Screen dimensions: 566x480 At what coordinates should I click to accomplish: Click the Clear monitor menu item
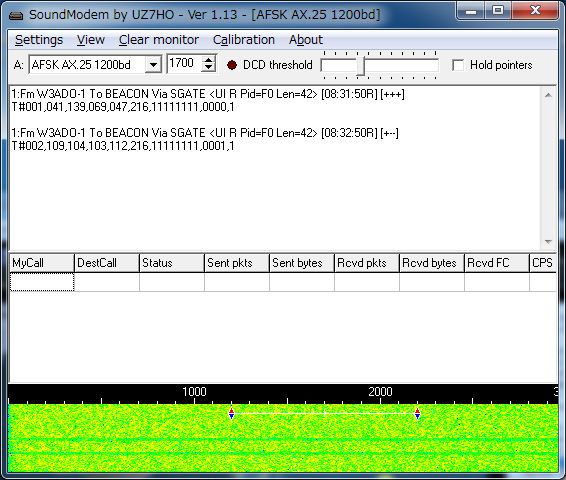tap(159, 40)
